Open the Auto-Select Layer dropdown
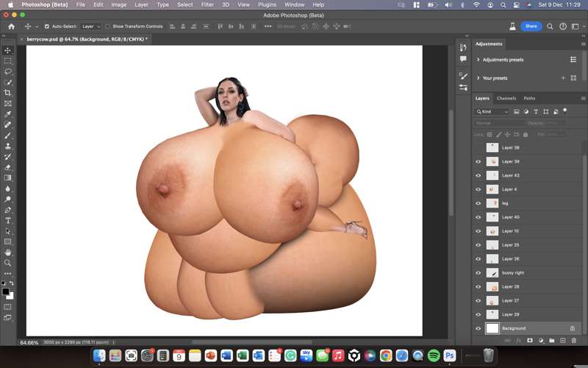This screenshot has width=588, height=368. point(91,26)
